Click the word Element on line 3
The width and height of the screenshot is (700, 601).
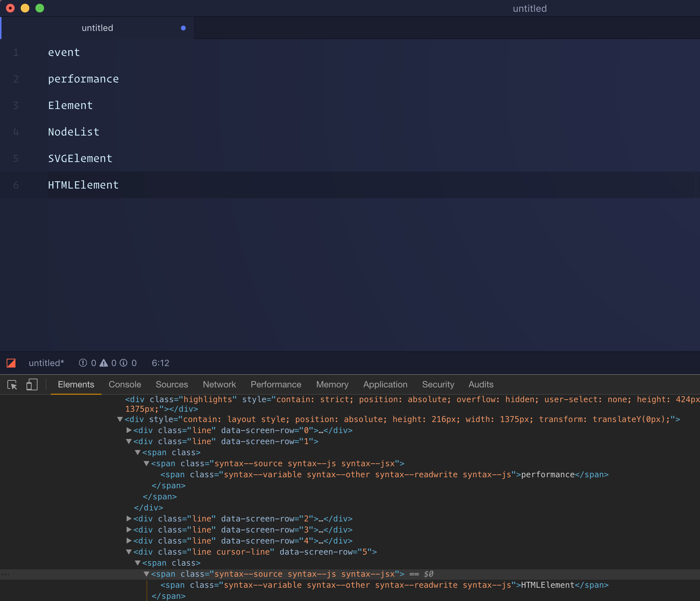tap(71, 105)
